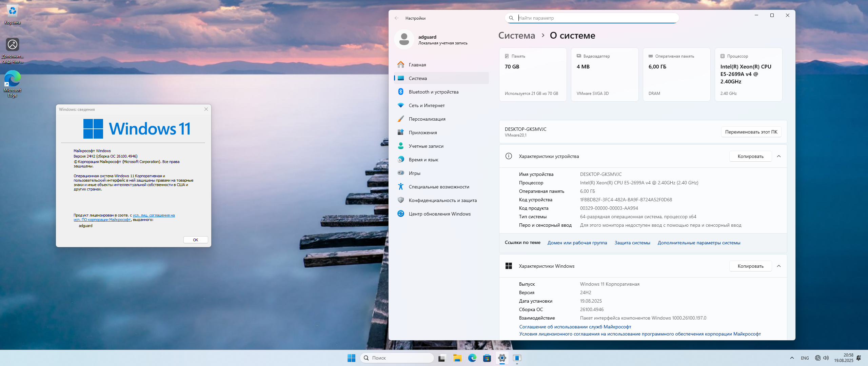The image size is (868, 366).
Task: Copy device specs with Копировать button
Action: point(750,156)
